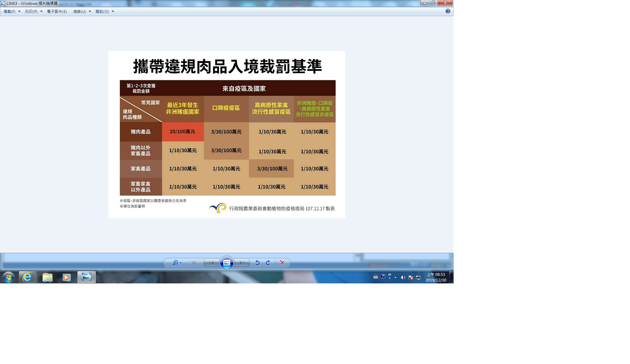Delete the photo with the red X
Image resolution: width=630 pixels, height=364 pixels.
click(x=282, y=263)
